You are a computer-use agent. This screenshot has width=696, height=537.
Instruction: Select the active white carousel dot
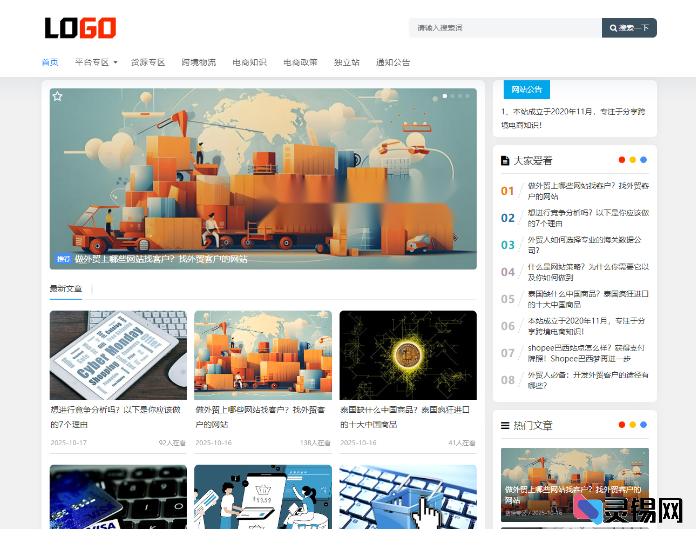click(445, 96)
